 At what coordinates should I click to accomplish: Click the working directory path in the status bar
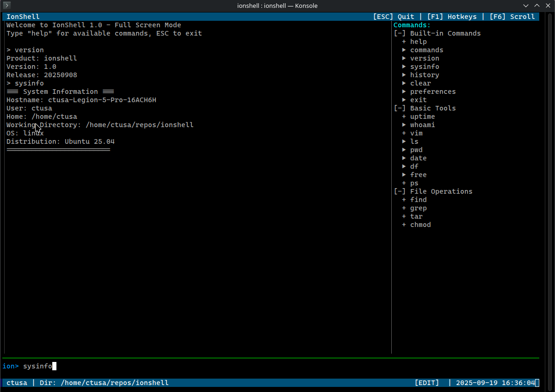115,382
